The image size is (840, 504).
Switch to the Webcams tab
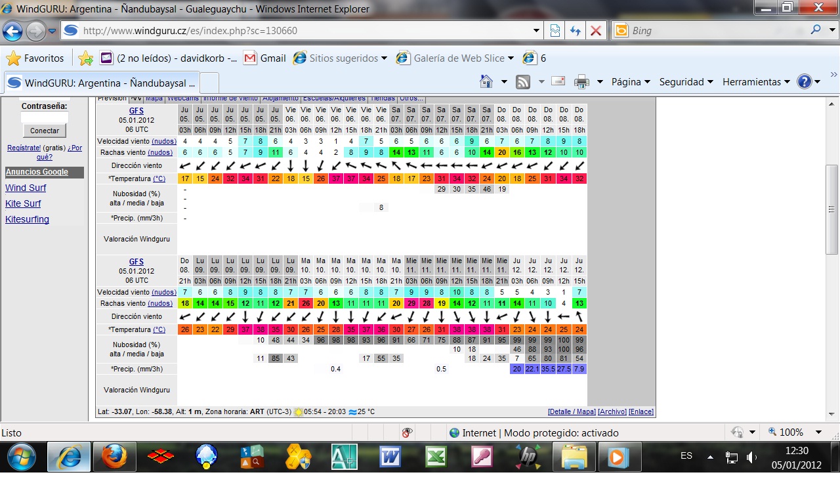click(182, 98)
